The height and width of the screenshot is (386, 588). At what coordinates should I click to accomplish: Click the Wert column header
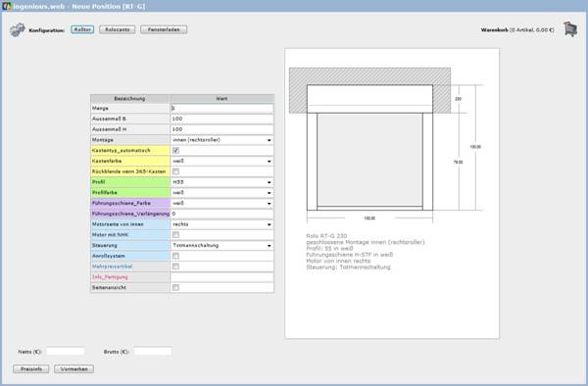[222, 99]
